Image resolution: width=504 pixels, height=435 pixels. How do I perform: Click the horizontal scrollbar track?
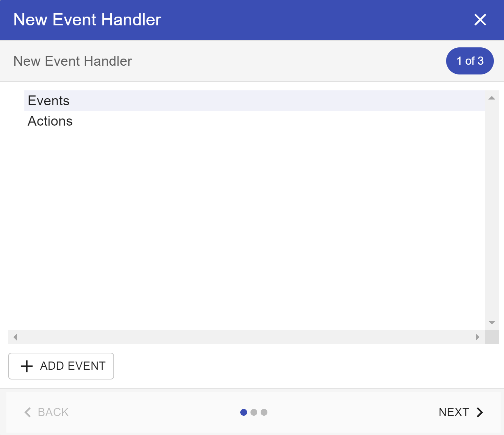coord(246,337)
